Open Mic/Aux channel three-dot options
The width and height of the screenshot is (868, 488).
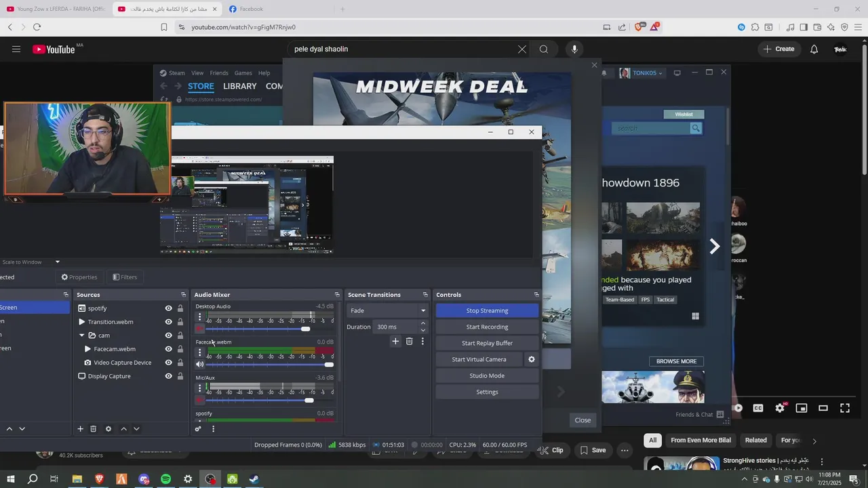199,388
